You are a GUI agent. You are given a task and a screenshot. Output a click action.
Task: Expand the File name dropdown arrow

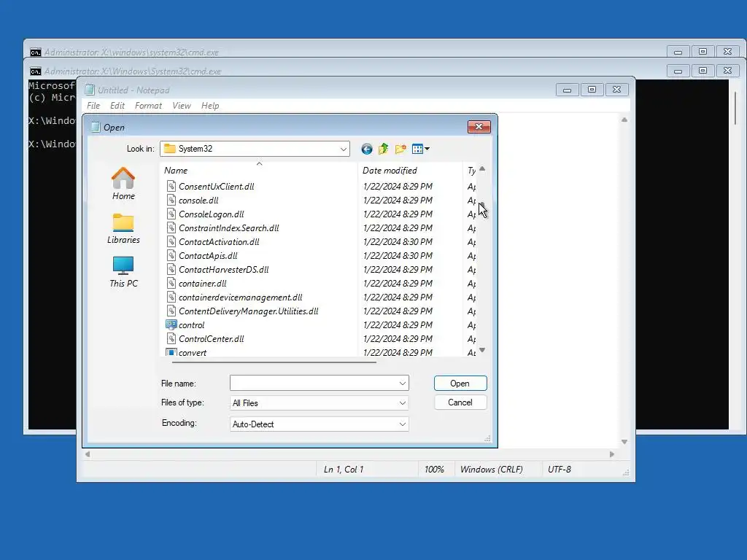point(403,384)
